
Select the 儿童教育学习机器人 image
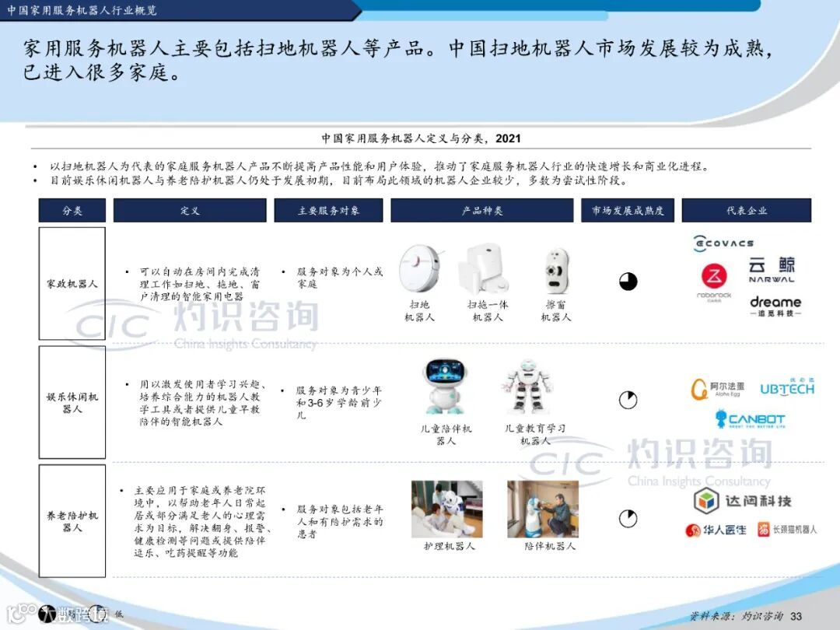[527, 388]
